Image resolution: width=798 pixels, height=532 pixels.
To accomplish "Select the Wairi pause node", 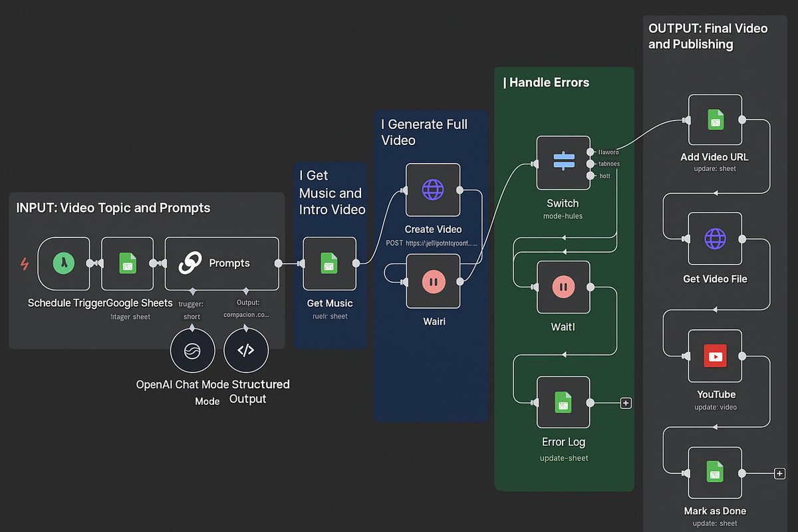I will click(434, 281).
